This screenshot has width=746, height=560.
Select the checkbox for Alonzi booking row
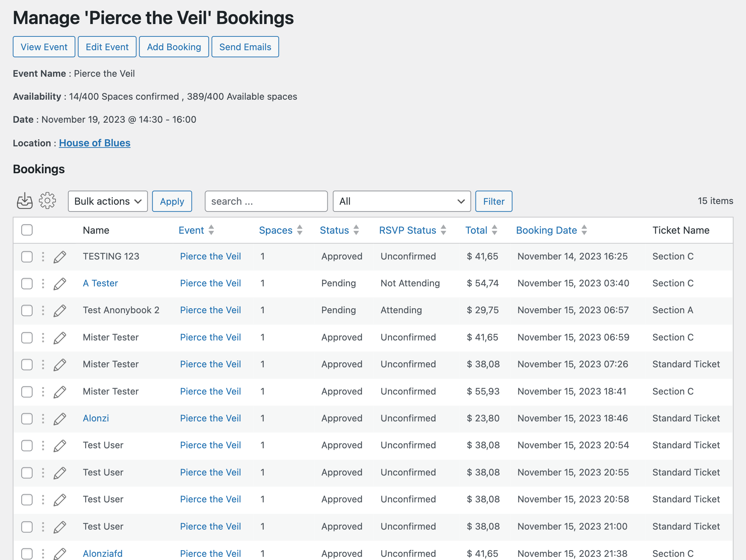coord(27,419)
